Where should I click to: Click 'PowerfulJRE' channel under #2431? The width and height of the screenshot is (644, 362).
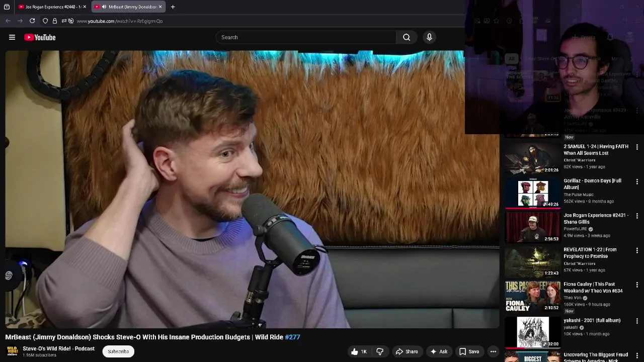click(x=575, y=229)
